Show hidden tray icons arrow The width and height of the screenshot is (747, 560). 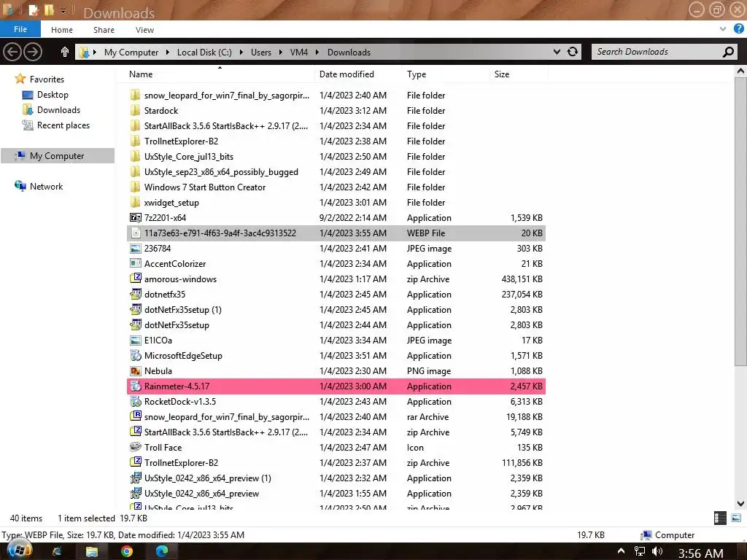click(x=621, y=551)
